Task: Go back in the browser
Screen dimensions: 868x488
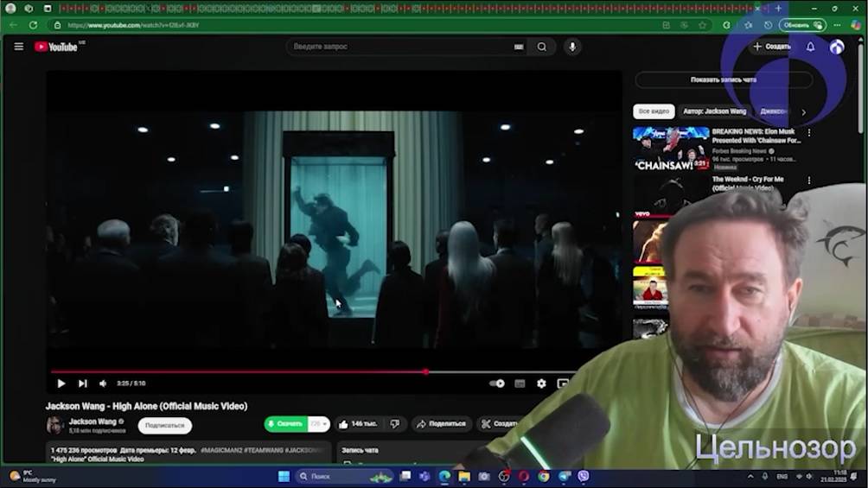Action: coord(13,25)
